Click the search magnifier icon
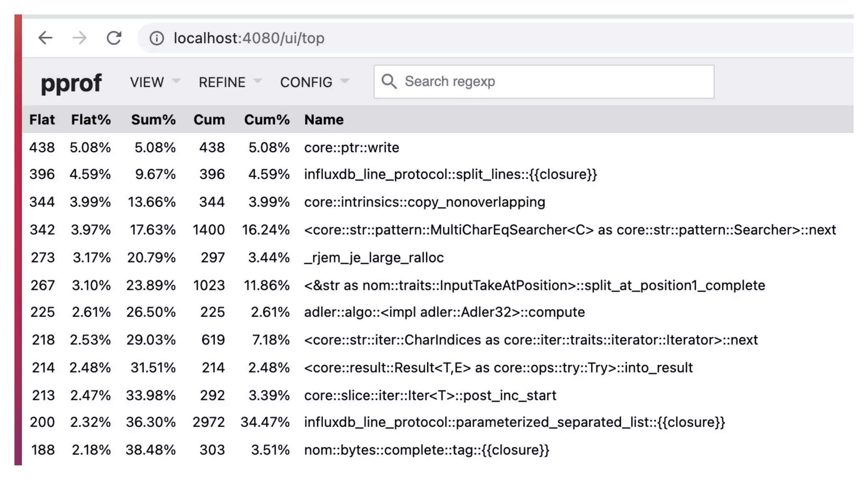This screenshot has width=868, height=488. coord(389,81)
